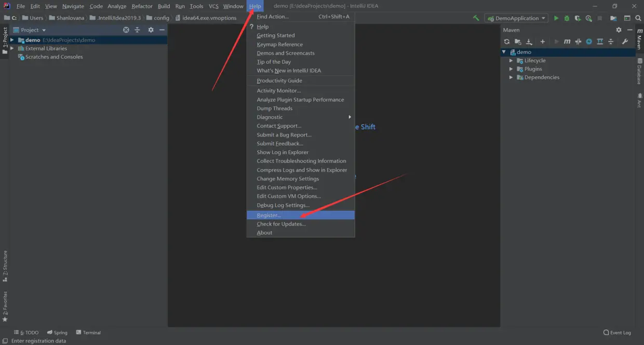Image resolution: width=644 pixels, height=345 pixels.
Task: Hide the Maven tool window
Action: point(629,30)
